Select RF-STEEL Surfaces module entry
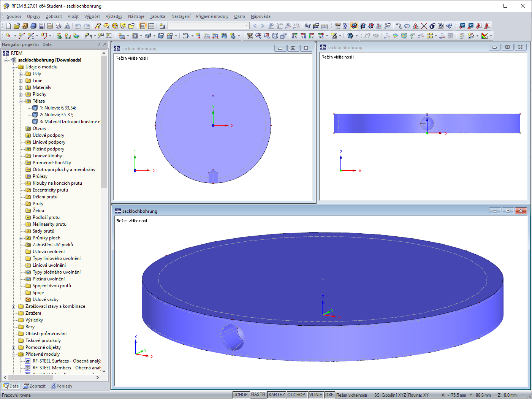 click(66, 361)
